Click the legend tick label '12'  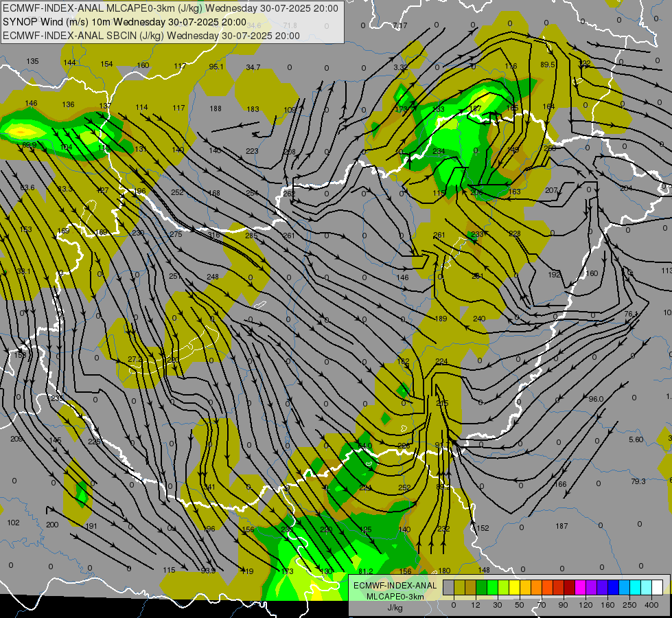click(x=476, y=605)
